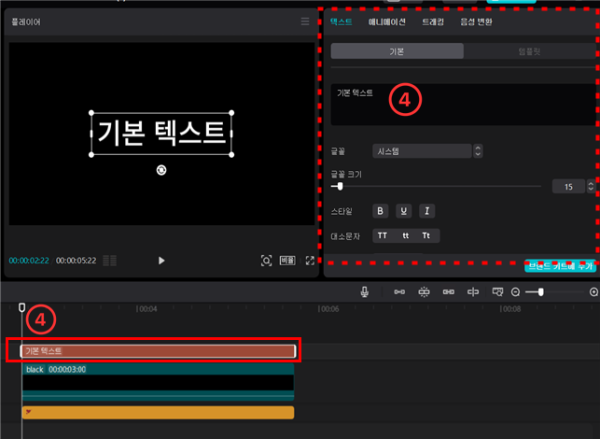Click the timeline zoom-in plus icon
Screen dimensions: 600x439
(594, 292)
